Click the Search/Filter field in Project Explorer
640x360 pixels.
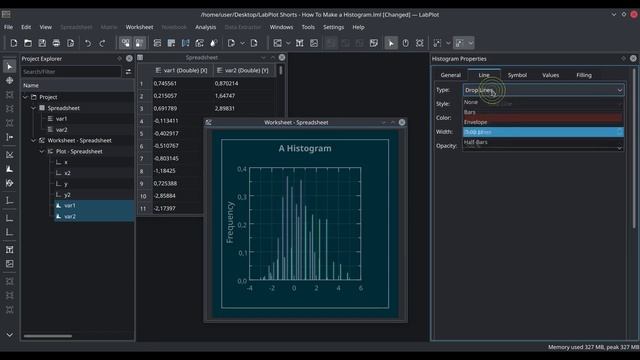71,72
